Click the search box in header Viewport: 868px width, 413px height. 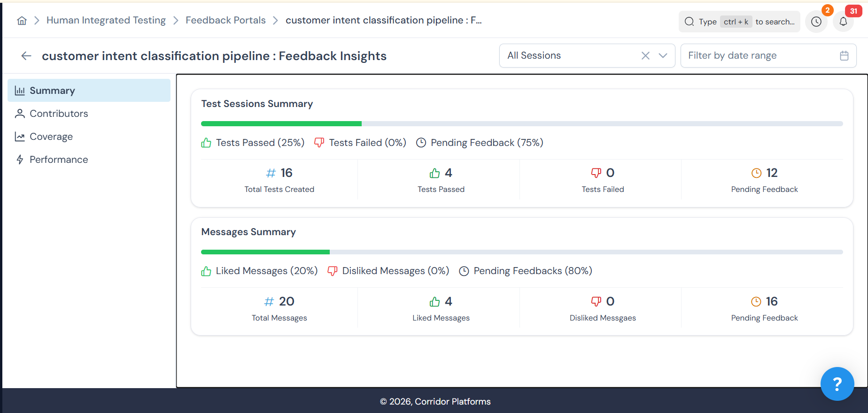739,22
